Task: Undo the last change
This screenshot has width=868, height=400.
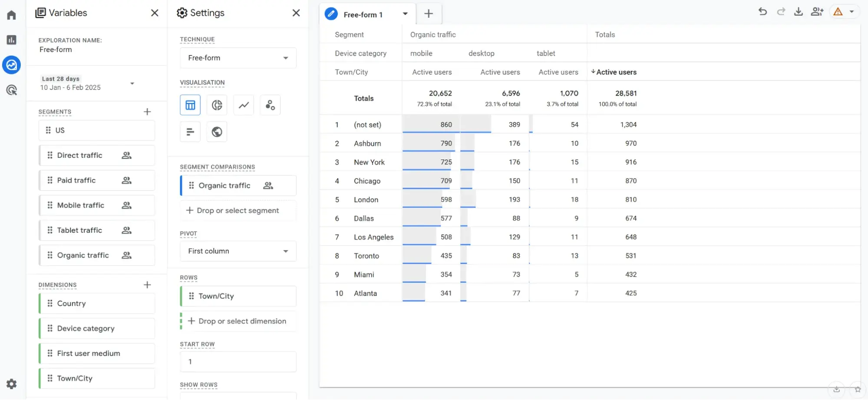Action: click(x=762, y=12)
